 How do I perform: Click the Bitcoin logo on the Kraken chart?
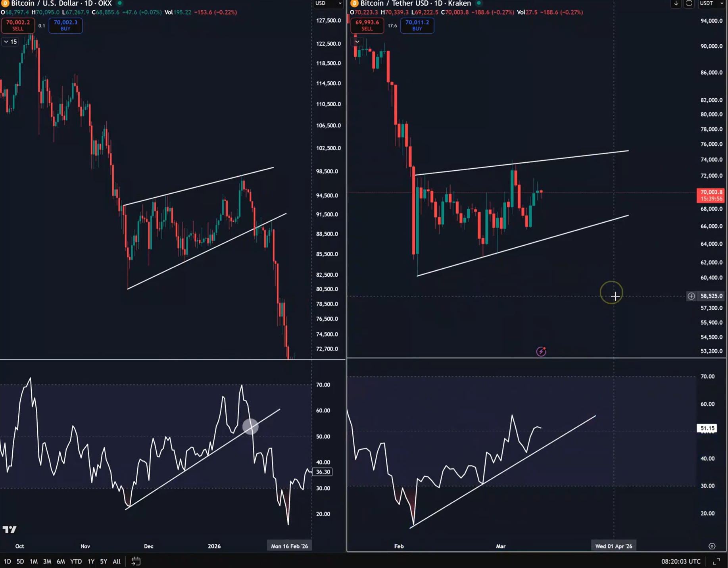coord(354,4)
